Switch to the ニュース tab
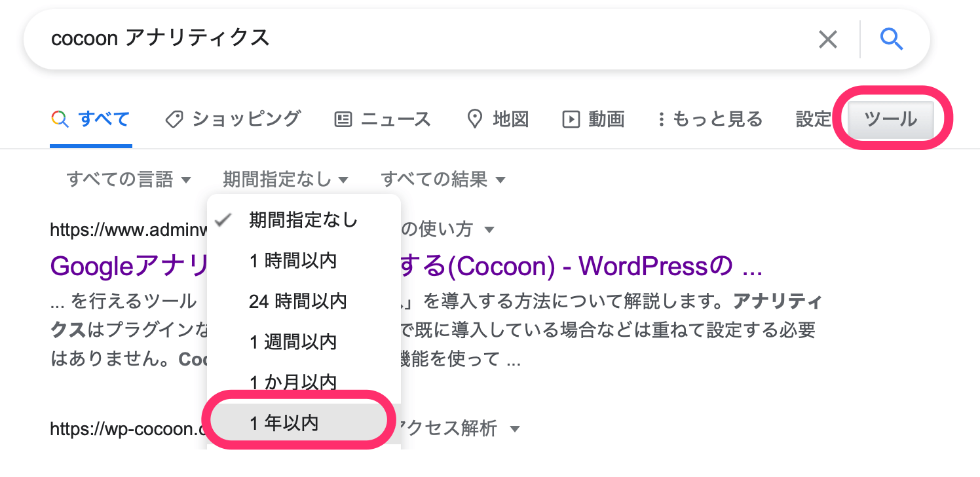The image size is (980, 477). (383, 119)
